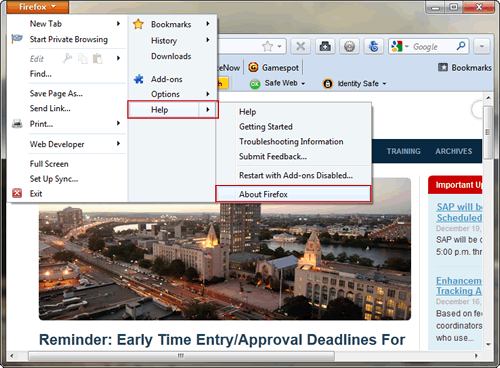Click the Private Browsing mask icon
Screen dimensions: 500x368
(x=17, y=39)
